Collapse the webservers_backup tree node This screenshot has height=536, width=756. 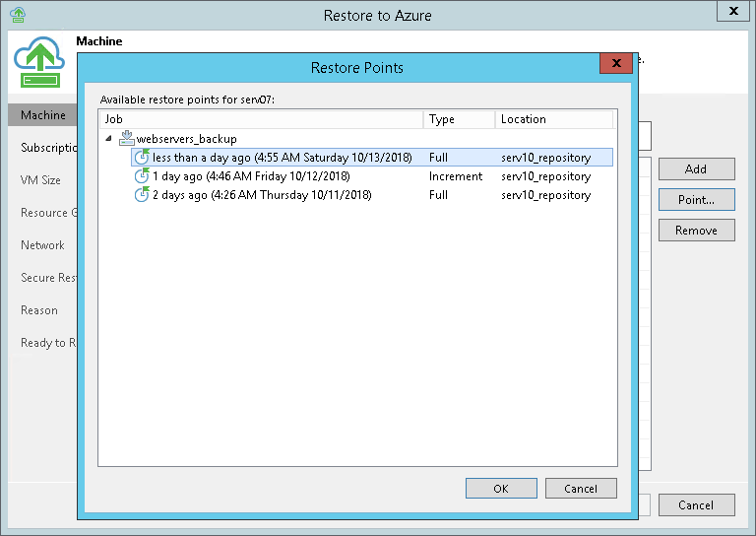[107, 139]
